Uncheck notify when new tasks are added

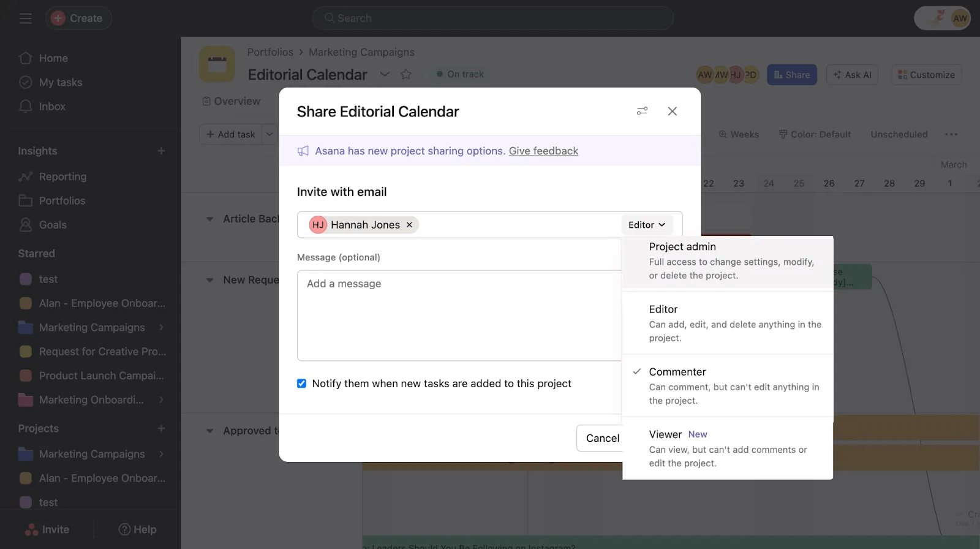pos(301,384)
